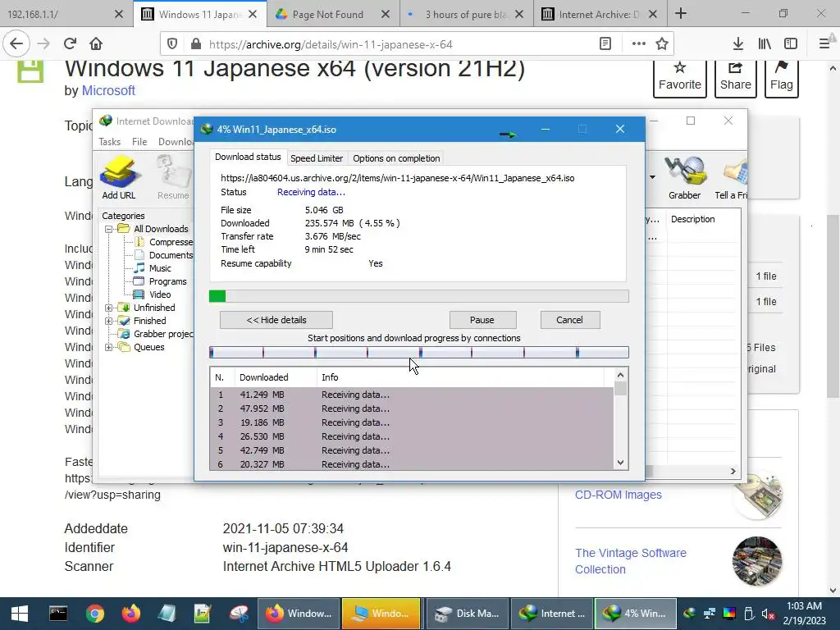
Task: Click the Favorite button on archive.org
Action: click(x=680, y=76)
